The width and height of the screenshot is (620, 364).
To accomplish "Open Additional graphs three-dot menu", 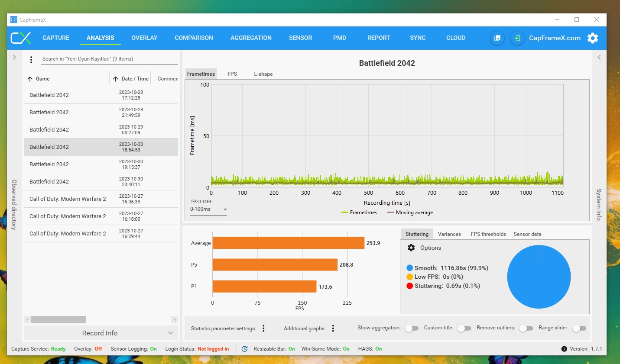I will pos(333,329).
